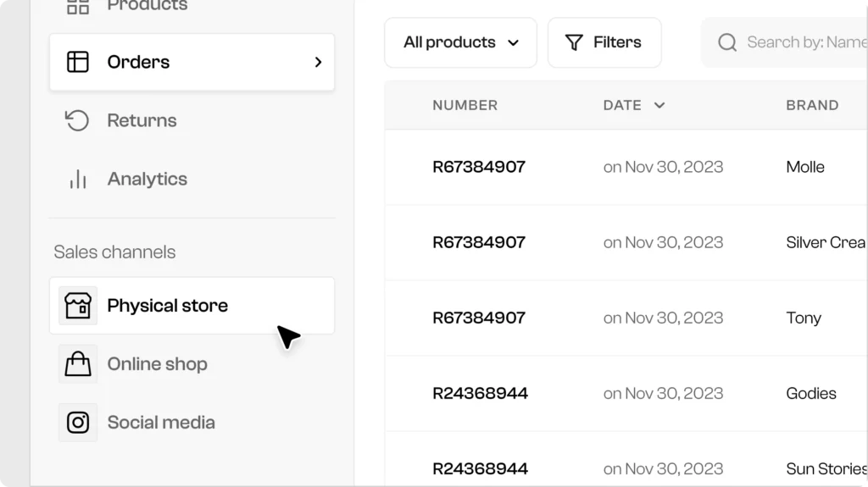
Task: Select Online shop sales channel
Action: point(157,364)
